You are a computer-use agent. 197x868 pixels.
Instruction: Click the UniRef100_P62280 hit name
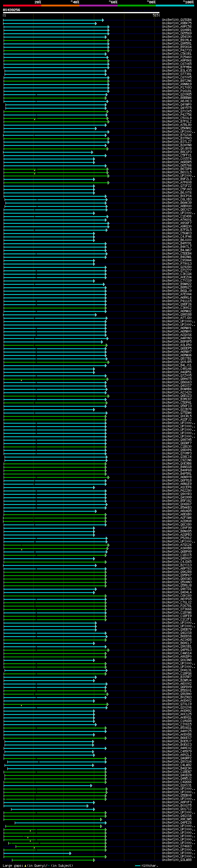177,491
